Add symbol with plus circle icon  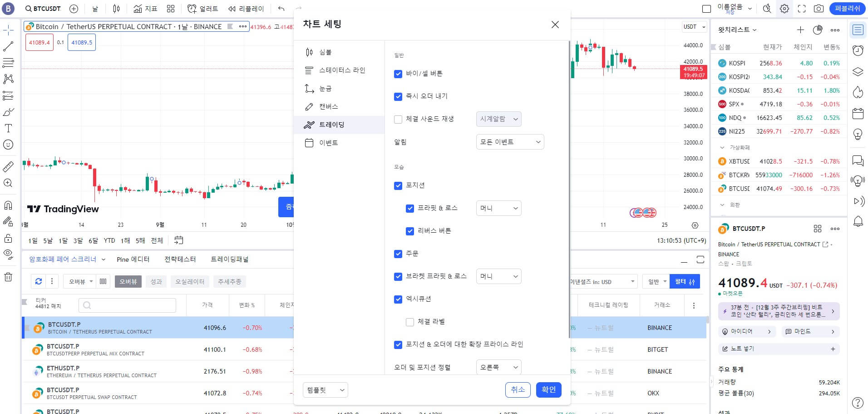click(74, 9)
